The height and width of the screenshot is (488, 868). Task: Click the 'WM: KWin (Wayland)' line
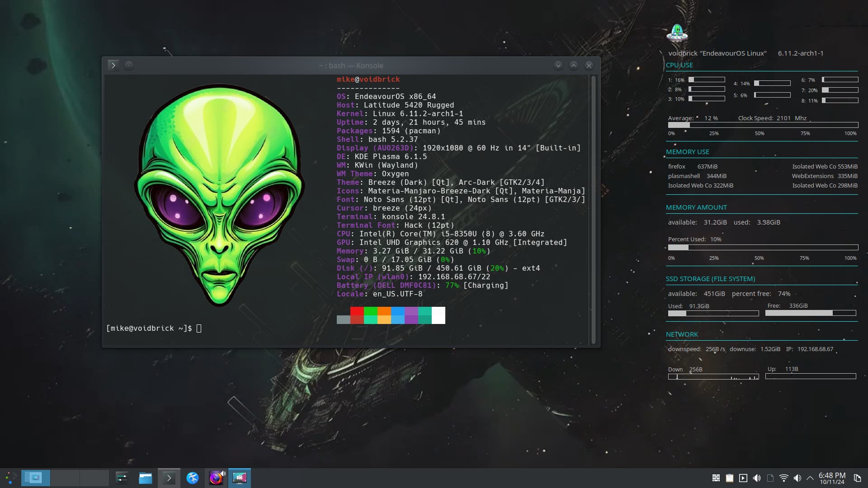pos(377,165)
